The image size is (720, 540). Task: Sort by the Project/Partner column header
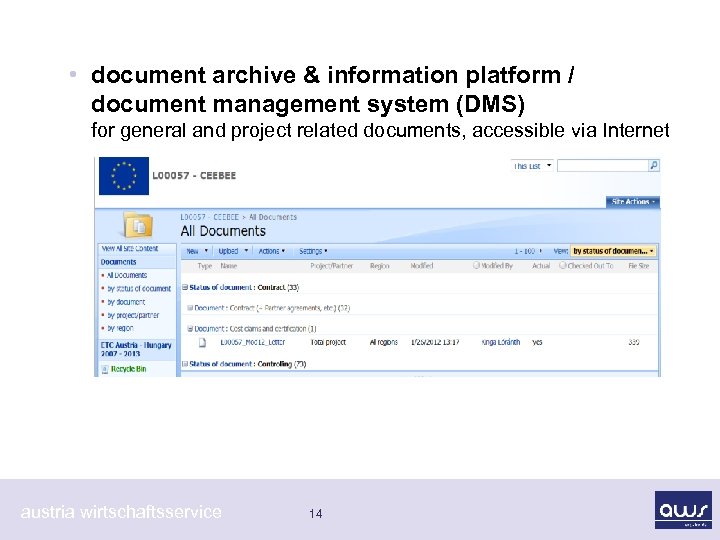(332, 266)
